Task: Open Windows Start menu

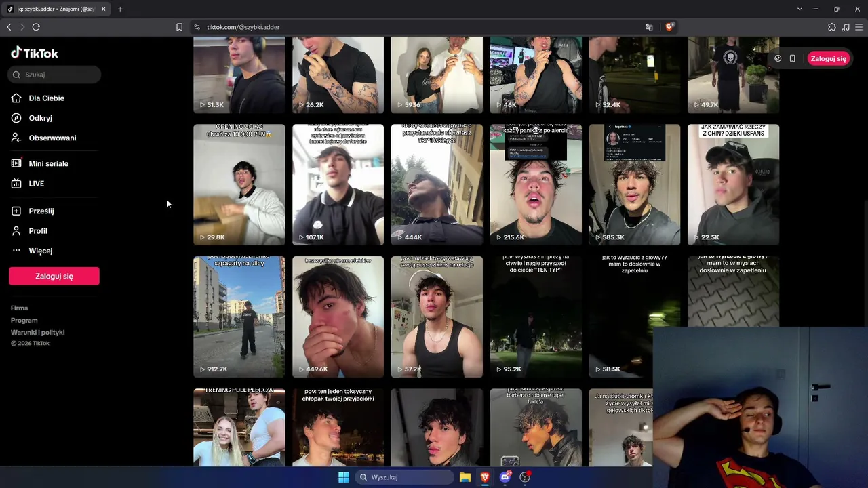Action: 344,477
